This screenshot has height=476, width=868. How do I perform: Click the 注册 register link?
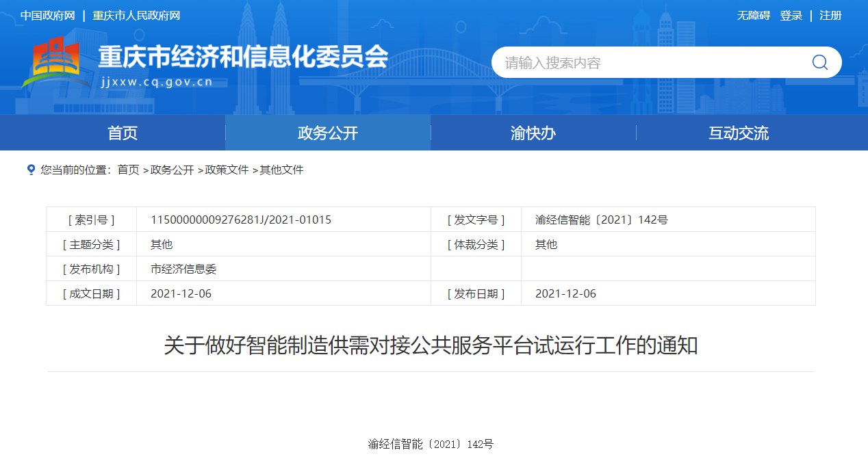click(830, 16)
